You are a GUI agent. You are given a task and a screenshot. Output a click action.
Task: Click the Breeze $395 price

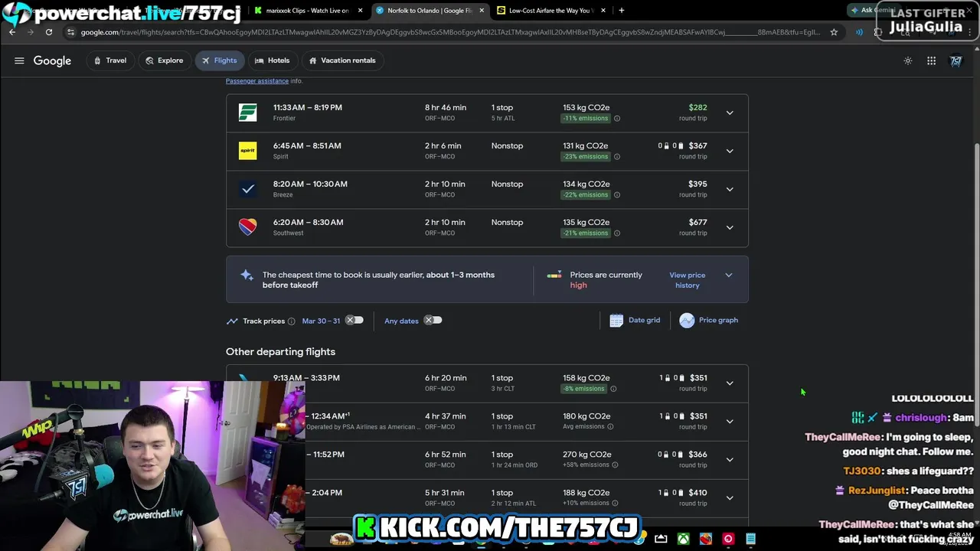(697, 184)
